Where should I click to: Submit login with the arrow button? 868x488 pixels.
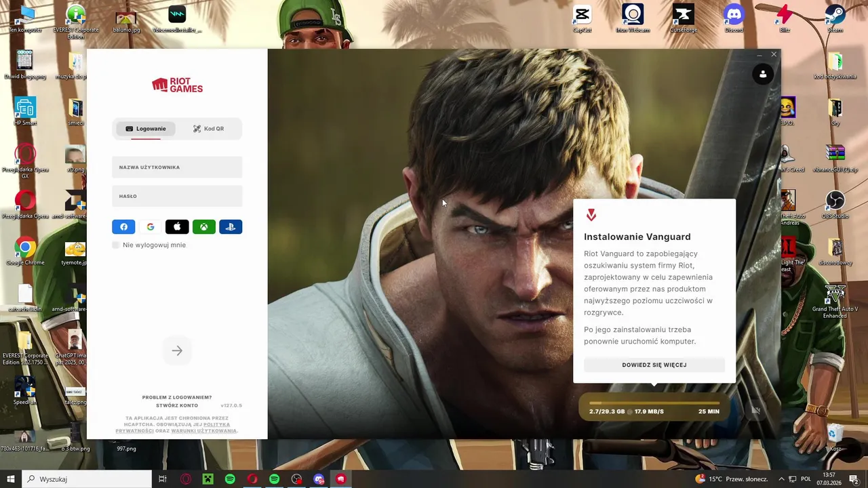coord(177,350)
